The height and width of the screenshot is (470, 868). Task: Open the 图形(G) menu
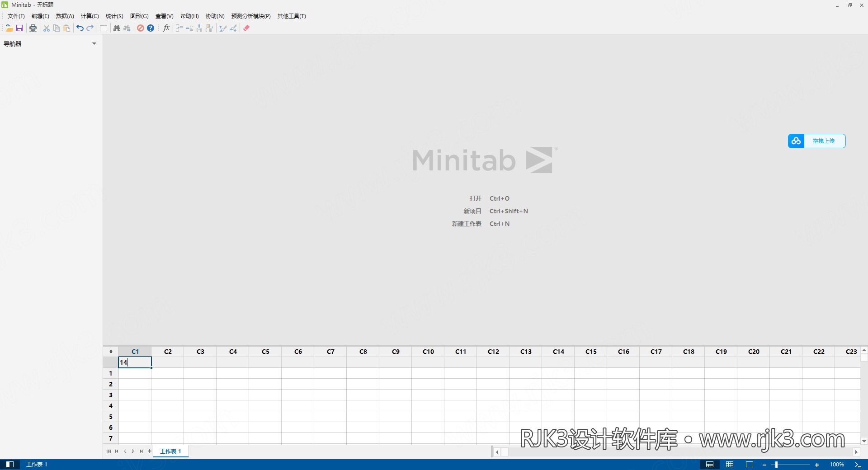click(139, 16)
